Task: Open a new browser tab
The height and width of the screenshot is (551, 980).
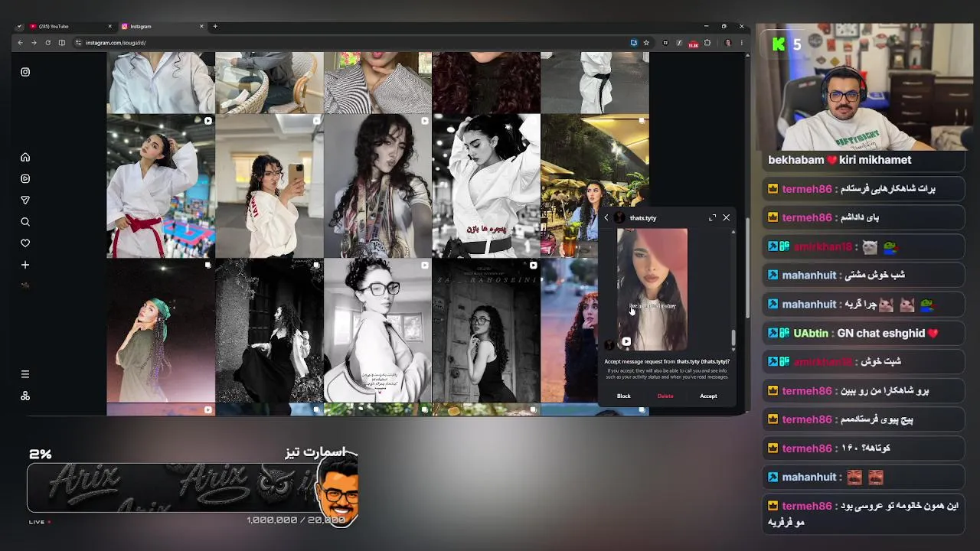Action: point(215,27)
